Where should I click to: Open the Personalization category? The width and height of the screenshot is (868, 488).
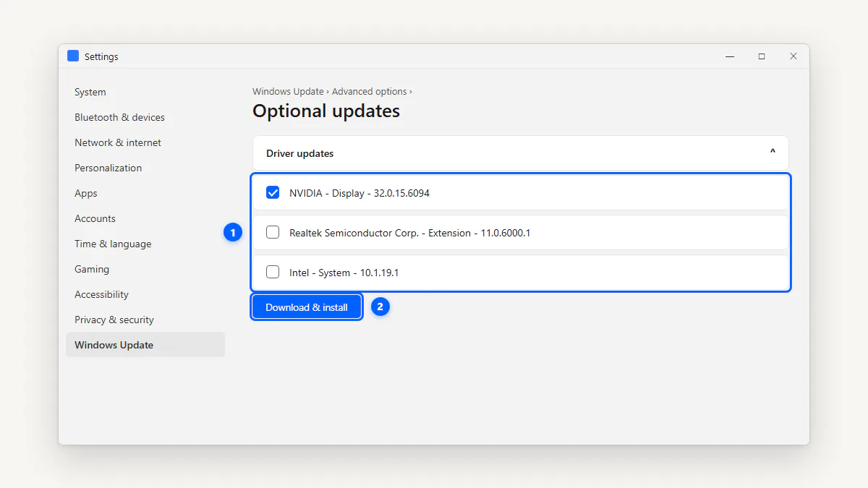[145, 168]
